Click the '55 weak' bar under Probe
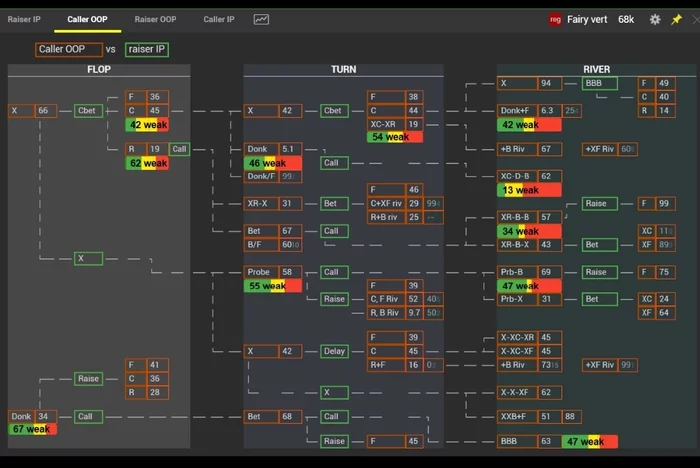This screenshot has width=700, height=468. click(273, 286)
